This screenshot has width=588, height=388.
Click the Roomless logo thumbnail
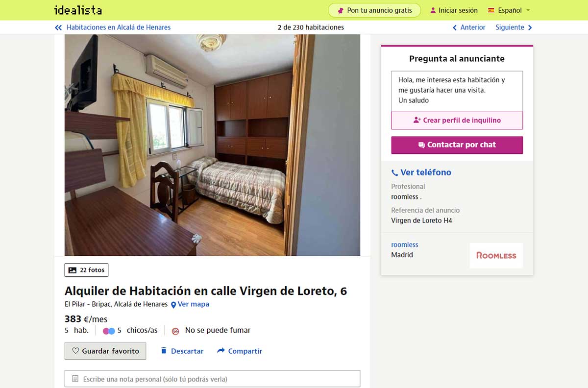496,255
